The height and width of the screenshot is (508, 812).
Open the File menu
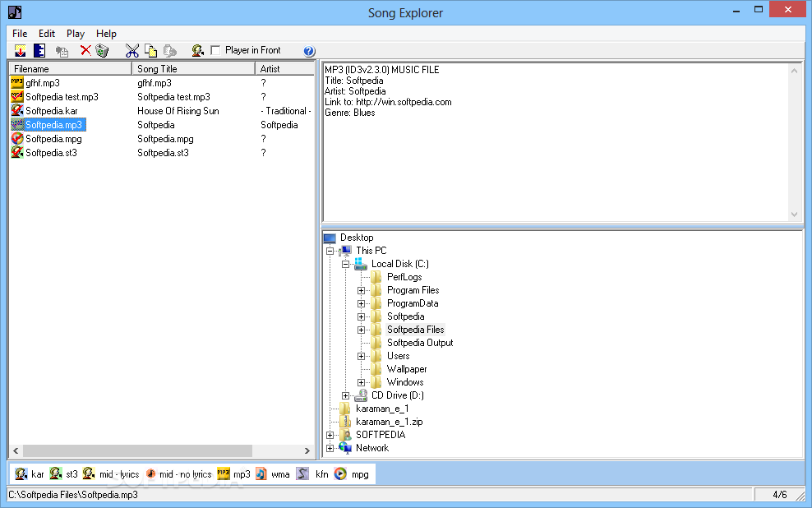(20, 34)
